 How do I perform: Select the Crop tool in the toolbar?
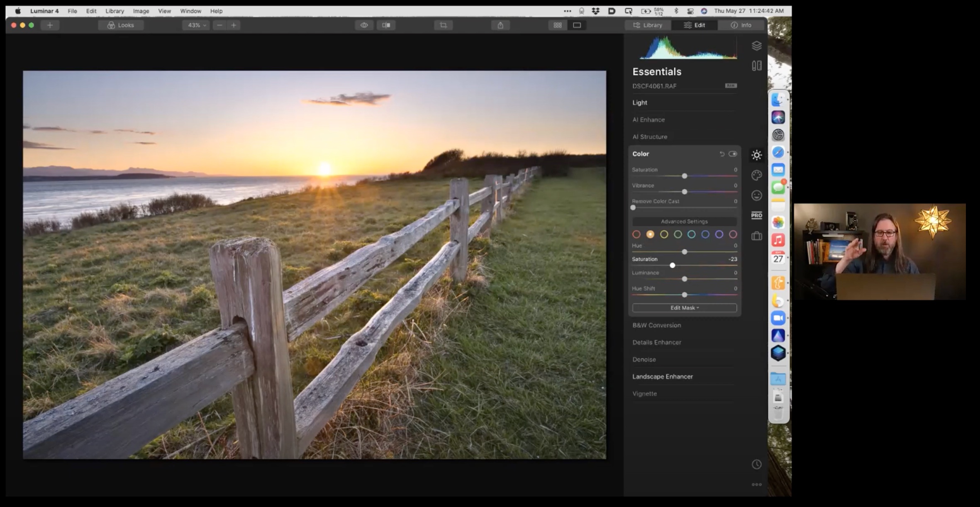pyautogui.click(x=443, y=25)
